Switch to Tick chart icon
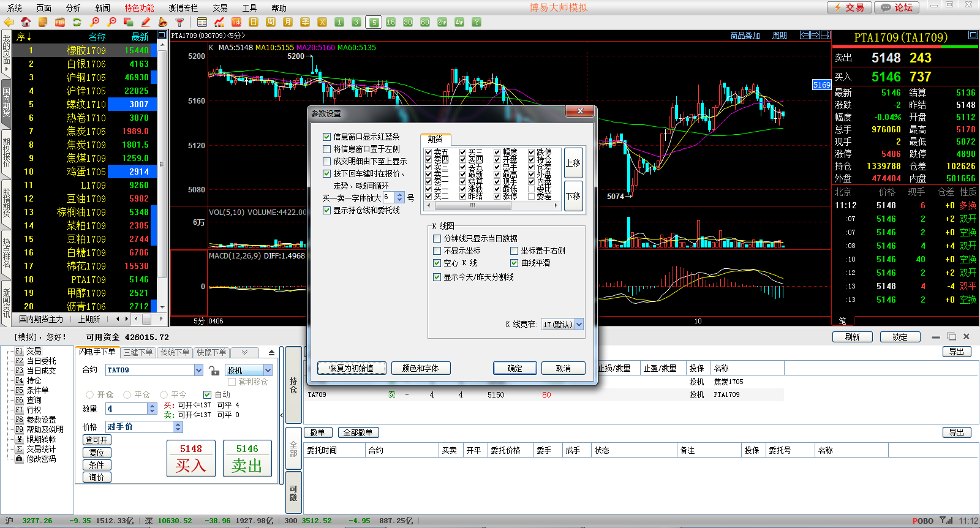The width and height of the screenshot is (980, 528). click(236, 22)
